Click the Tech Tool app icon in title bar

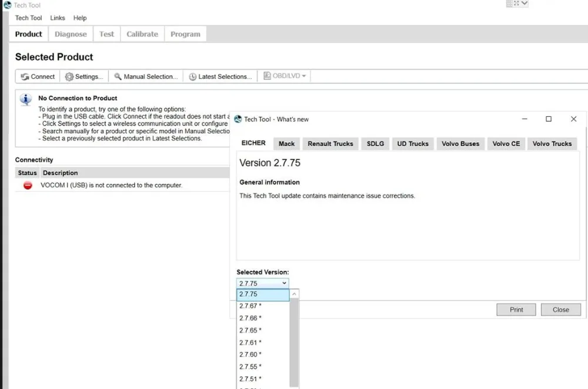(x=8, y=5)
